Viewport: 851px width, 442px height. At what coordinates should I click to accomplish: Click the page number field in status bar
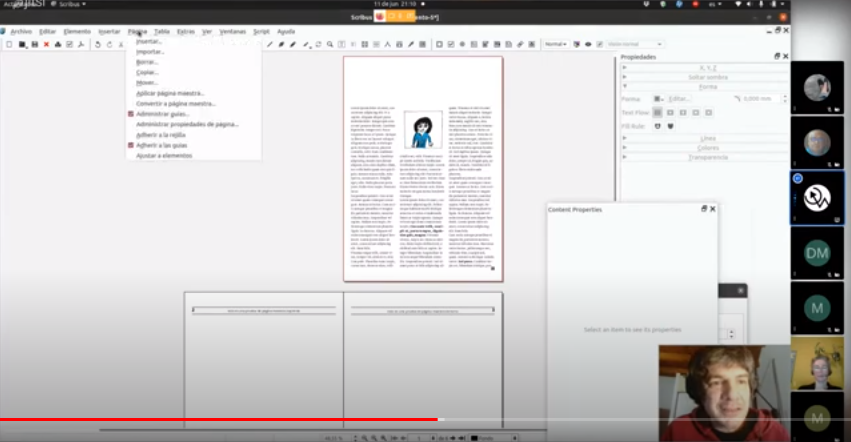[421, 438]
